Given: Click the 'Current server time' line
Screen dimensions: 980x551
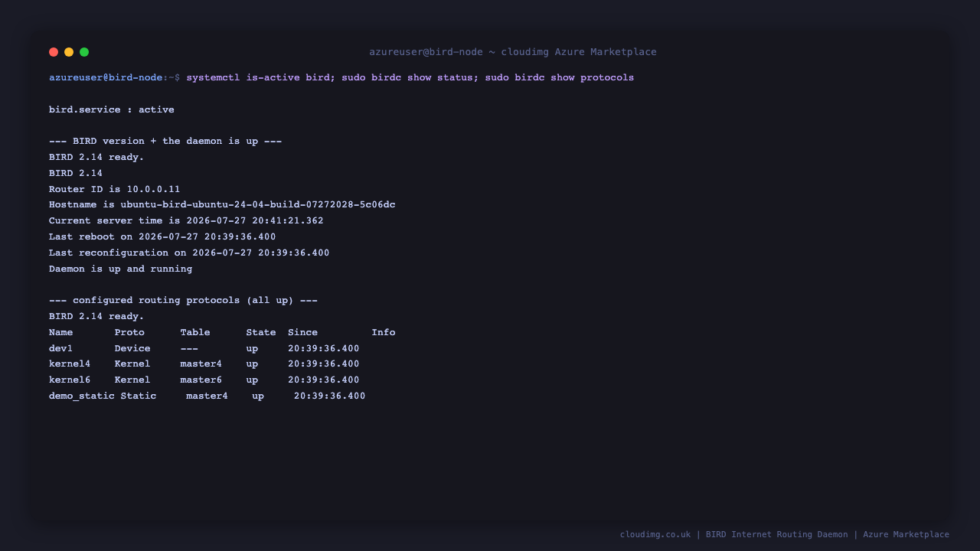Looking at the screenshot, I should point(186,221).
